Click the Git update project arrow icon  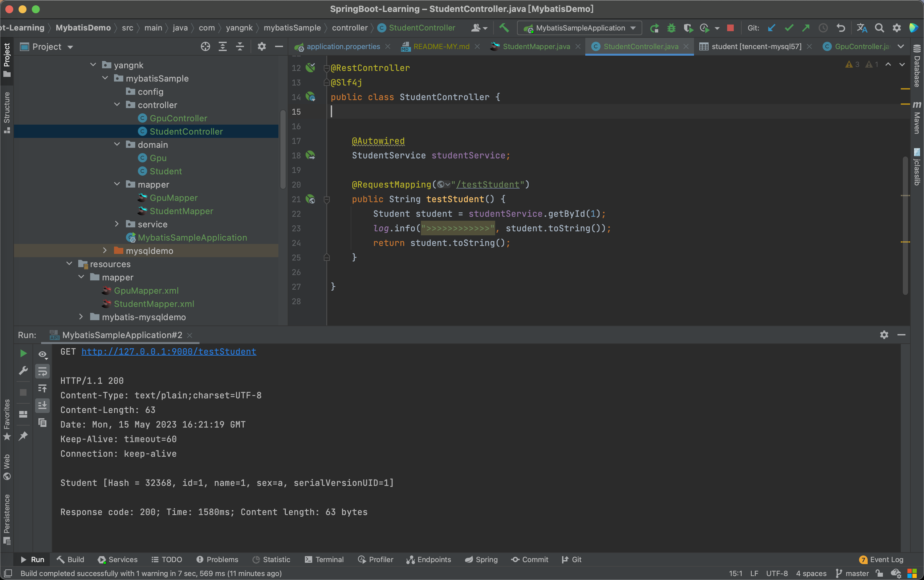click(x=772, y=28)
